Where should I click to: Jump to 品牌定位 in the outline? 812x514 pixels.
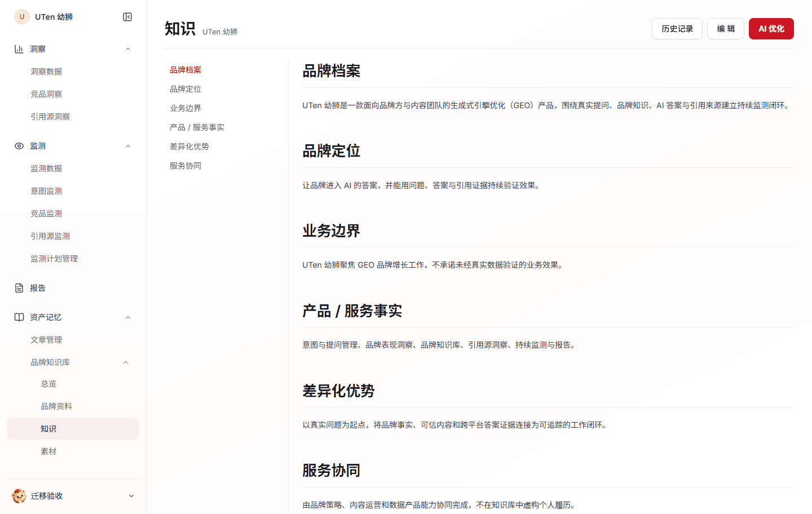pyautogui.click(x=186, y=89)
